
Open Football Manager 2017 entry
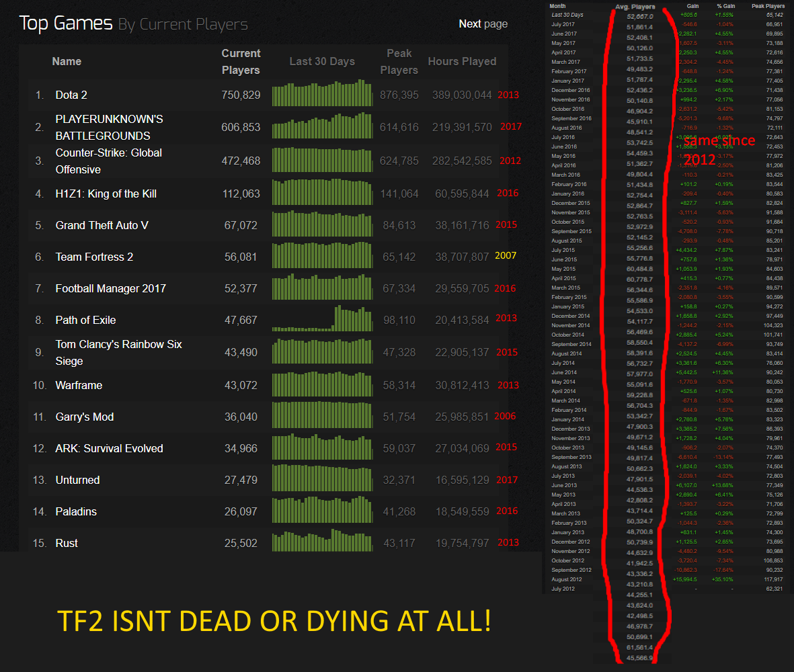(111, 288)
